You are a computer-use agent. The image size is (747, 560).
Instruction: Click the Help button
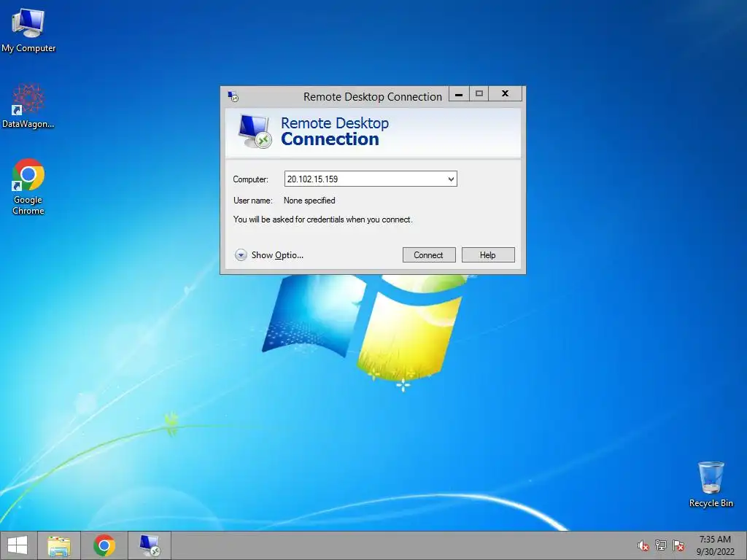tap(488, 254)
